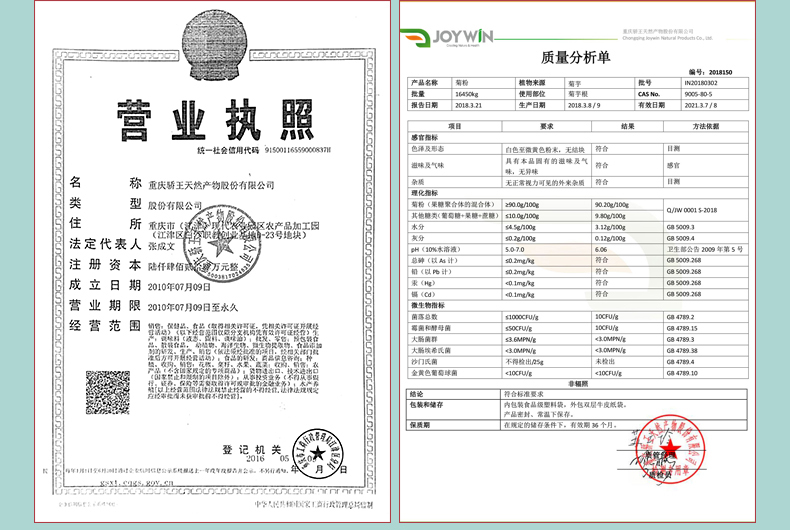Click the method GB 4789.15
This screenshot has width=790, height=530.
click(x=682, y=328)
